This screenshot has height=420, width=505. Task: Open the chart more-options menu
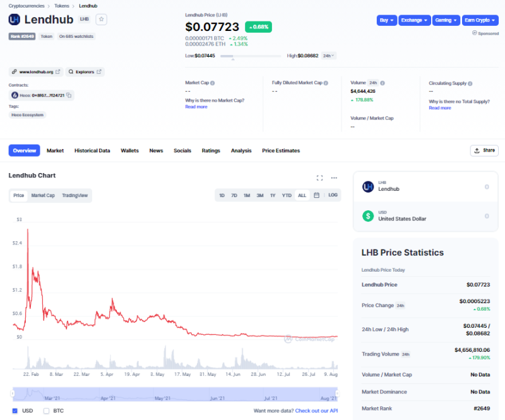pyautogui.click(x=333, y=177)
